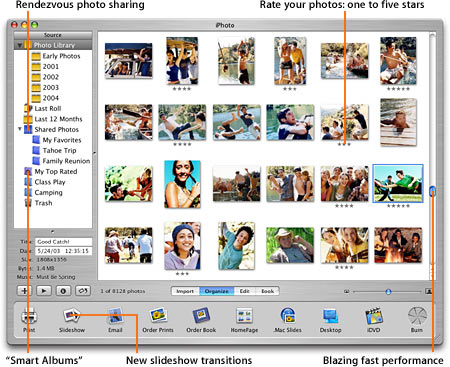Click the thumbnail size slider knob

(388, 292)
